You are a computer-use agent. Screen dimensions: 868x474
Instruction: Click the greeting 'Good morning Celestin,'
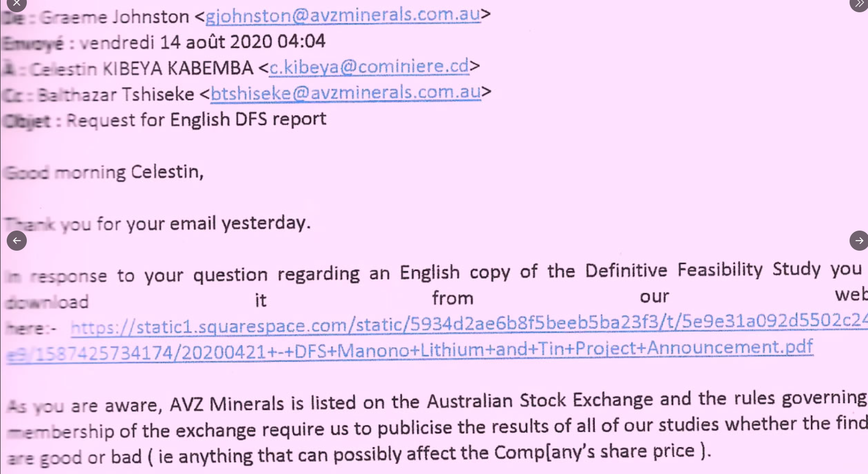tap(103, 172)
